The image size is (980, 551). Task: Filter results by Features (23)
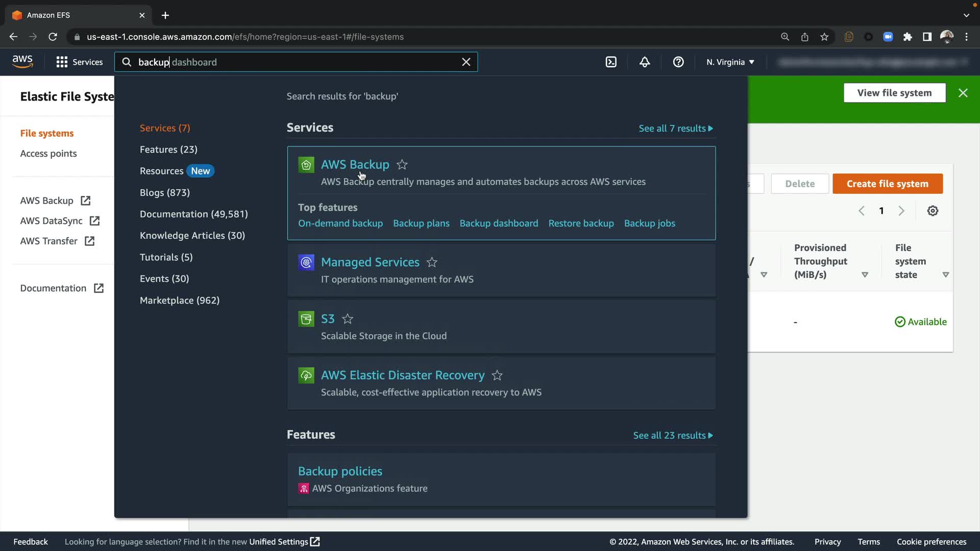168,149
